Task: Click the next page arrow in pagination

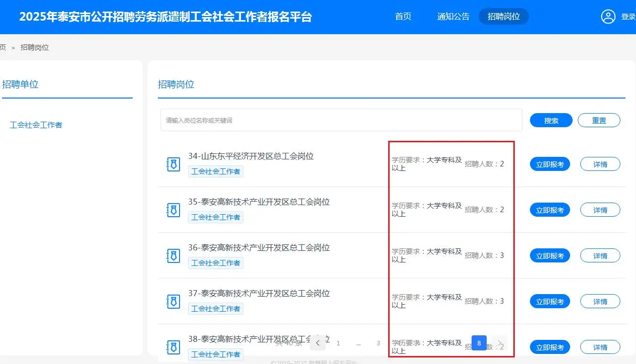Action: (499, 342)
